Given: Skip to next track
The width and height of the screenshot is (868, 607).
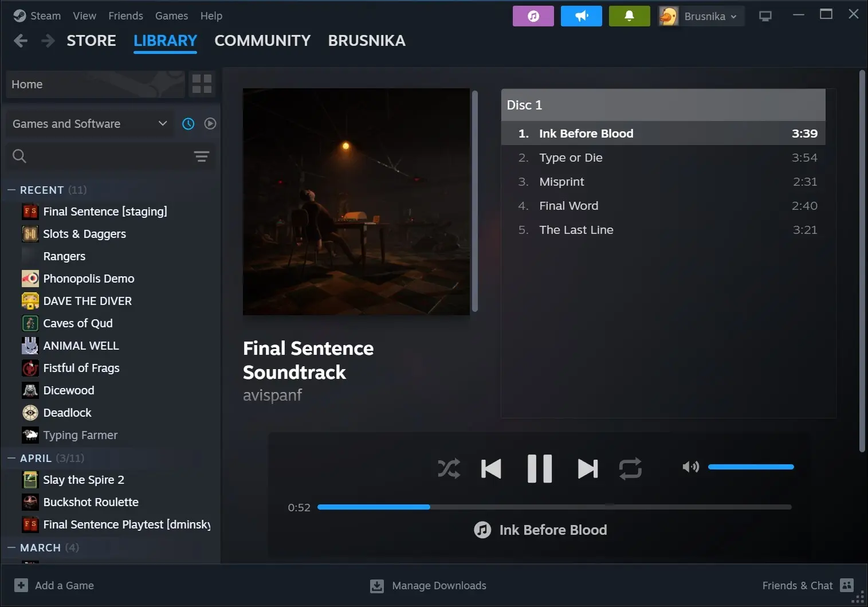Looking at the screenshot, I should (x=588, y=468).
